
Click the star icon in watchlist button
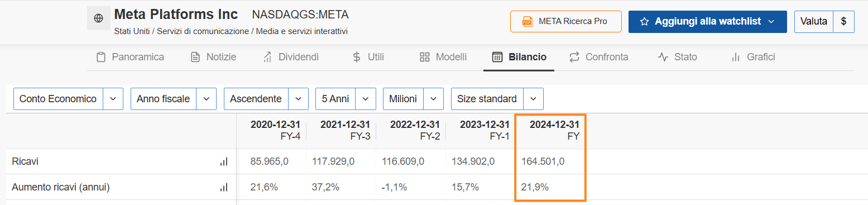pyautogui.click(x=644, y=21)
